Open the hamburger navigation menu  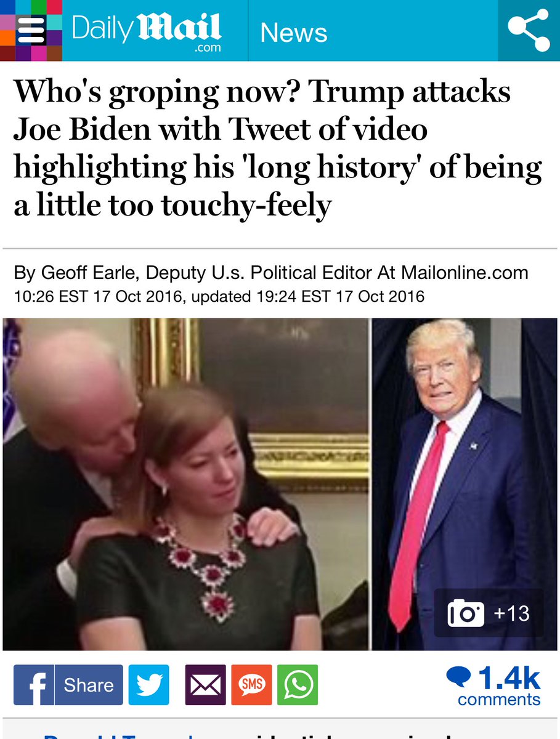tap(31, 30)
